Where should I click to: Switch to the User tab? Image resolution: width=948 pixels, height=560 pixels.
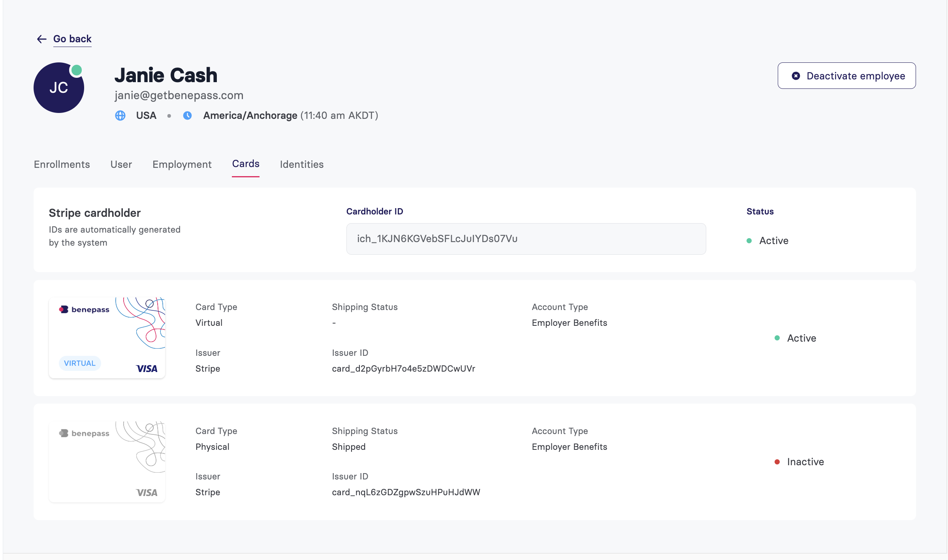pos(121,164)
